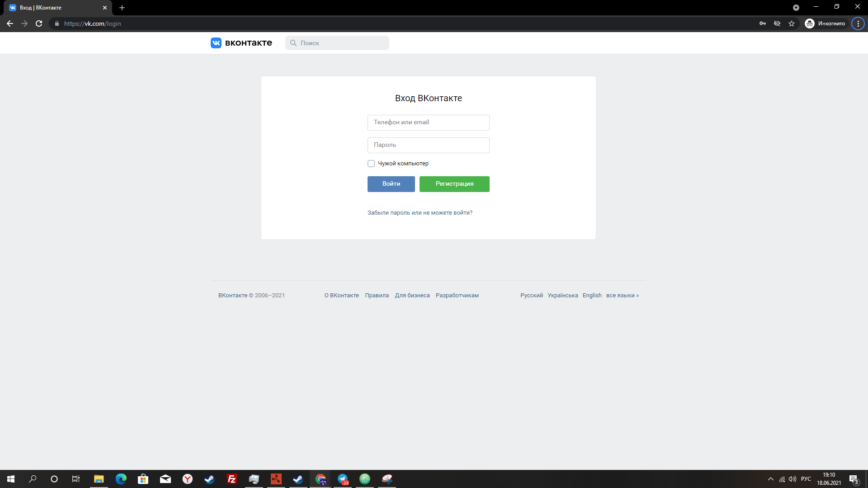The height and width of the screenshot is (488, 868).
Task: Expand hidden system tray icons
Action: pos(771,479)
